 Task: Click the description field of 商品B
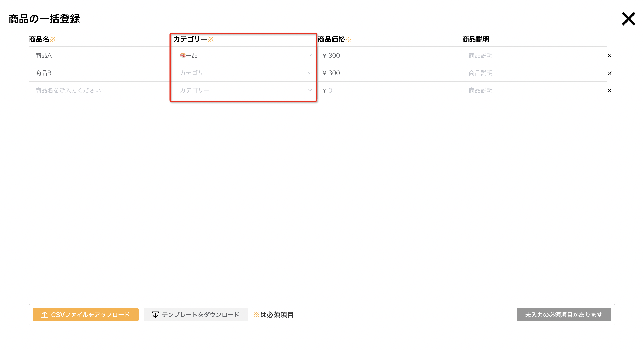(x=534, y=73)
